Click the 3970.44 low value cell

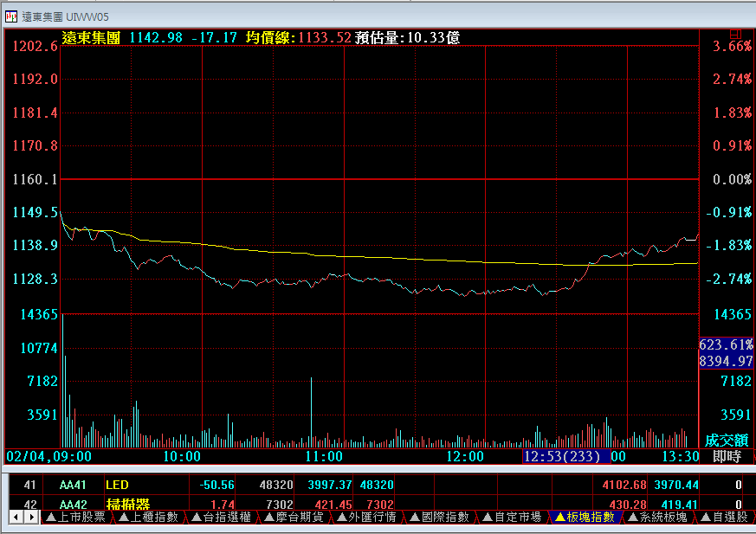pos(676,485)
